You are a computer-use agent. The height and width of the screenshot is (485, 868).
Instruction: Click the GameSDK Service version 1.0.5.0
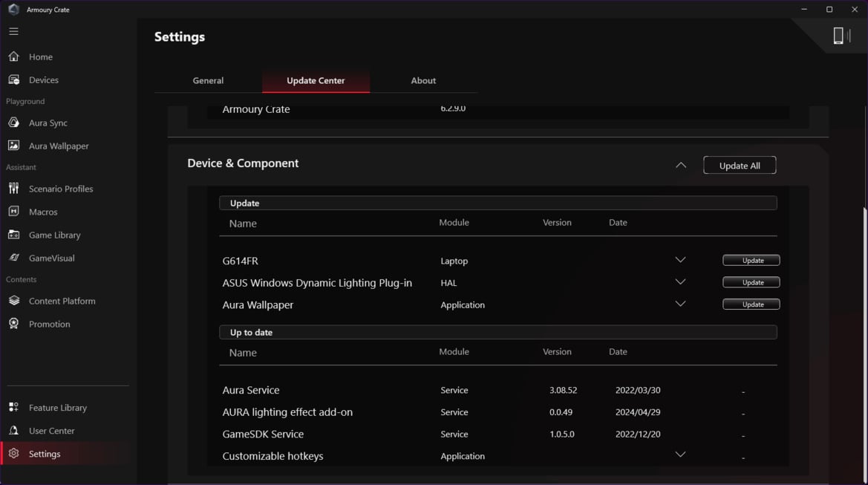pos(562,434)
